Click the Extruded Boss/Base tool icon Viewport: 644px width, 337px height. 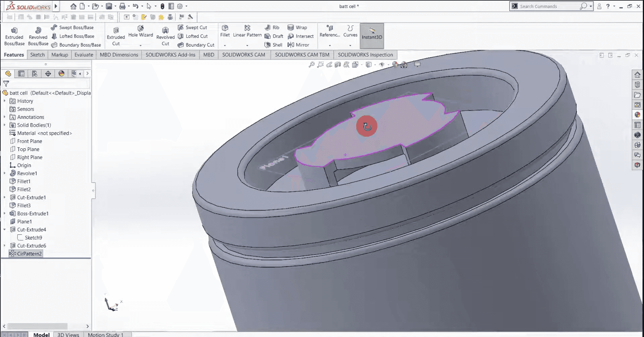point(14,31)
